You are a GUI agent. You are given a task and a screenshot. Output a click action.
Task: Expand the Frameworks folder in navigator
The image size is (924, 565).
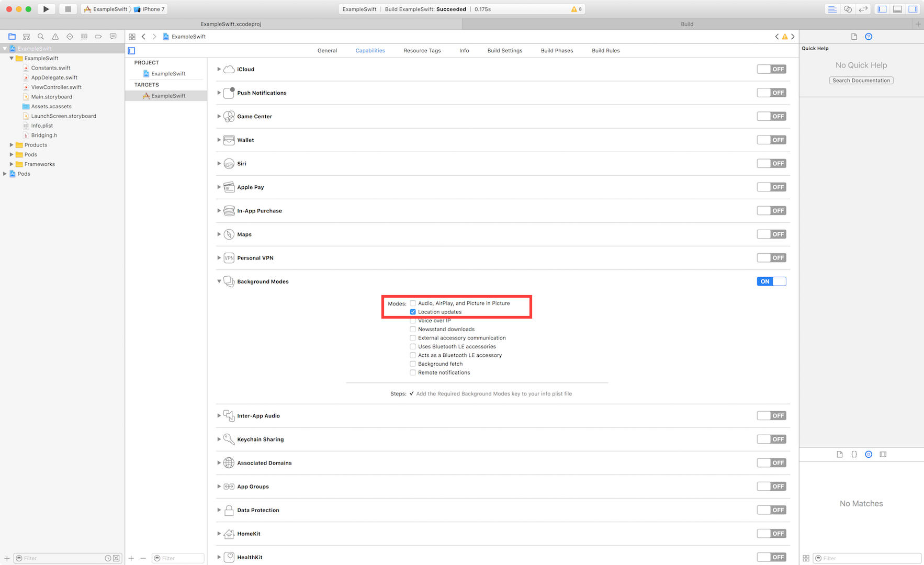coord(12,164)
